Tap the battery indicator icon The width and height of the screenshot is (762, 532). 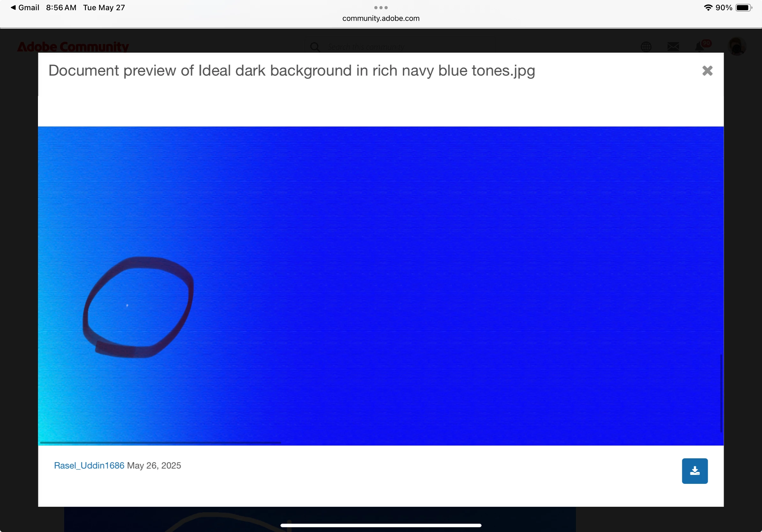(x=743, y=7)
